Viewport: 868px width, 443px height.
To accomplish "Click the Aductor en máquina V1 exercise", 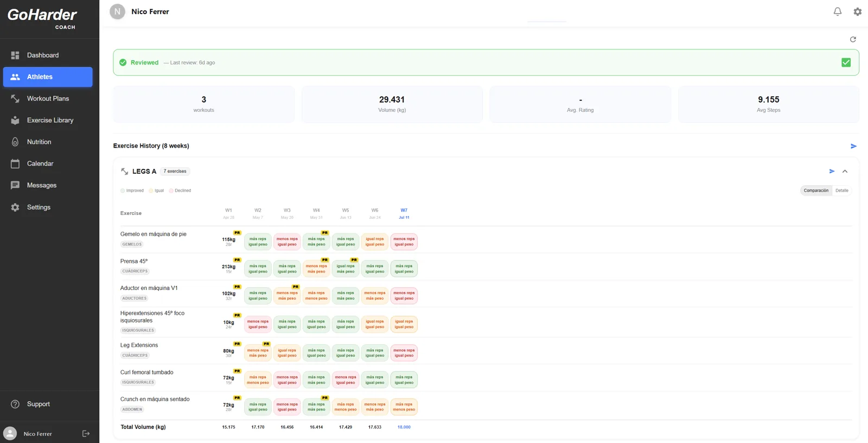I will (x=149, y=288).
